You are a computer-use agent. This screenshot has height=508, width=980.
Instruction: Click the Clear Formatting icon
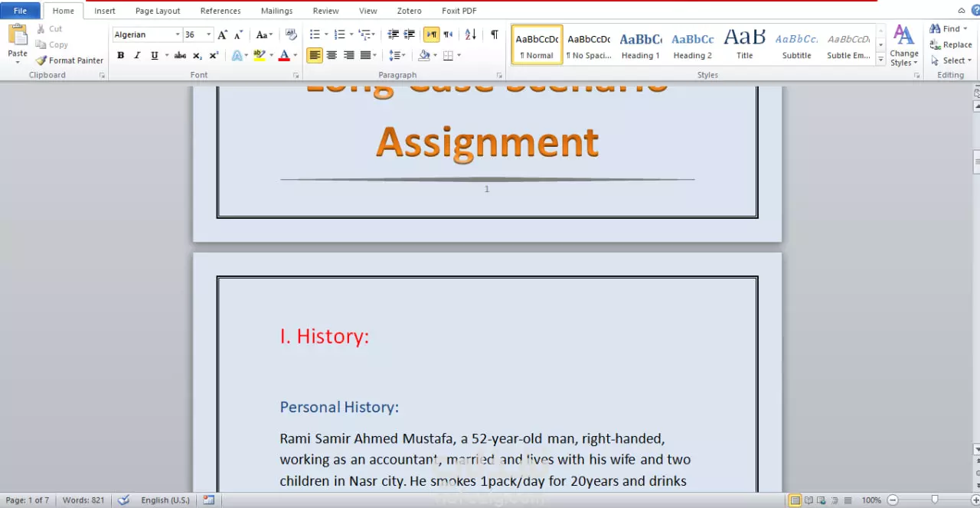pyautogui.click(x=291, y=34)
